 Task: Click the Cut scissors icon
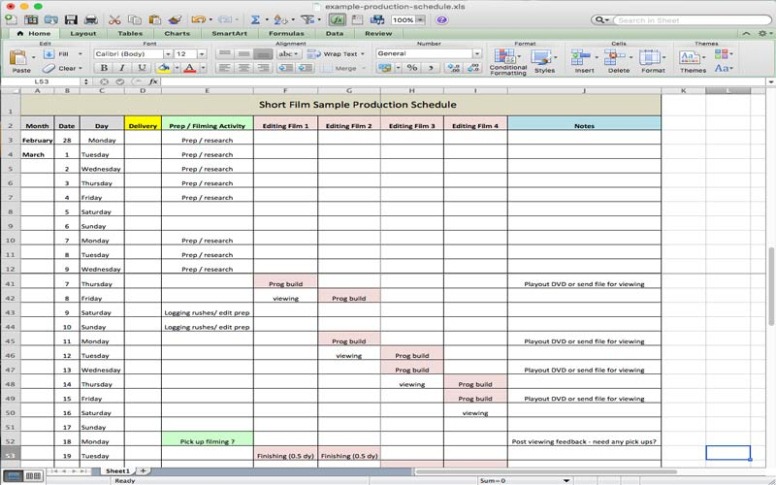coord(115,19)
